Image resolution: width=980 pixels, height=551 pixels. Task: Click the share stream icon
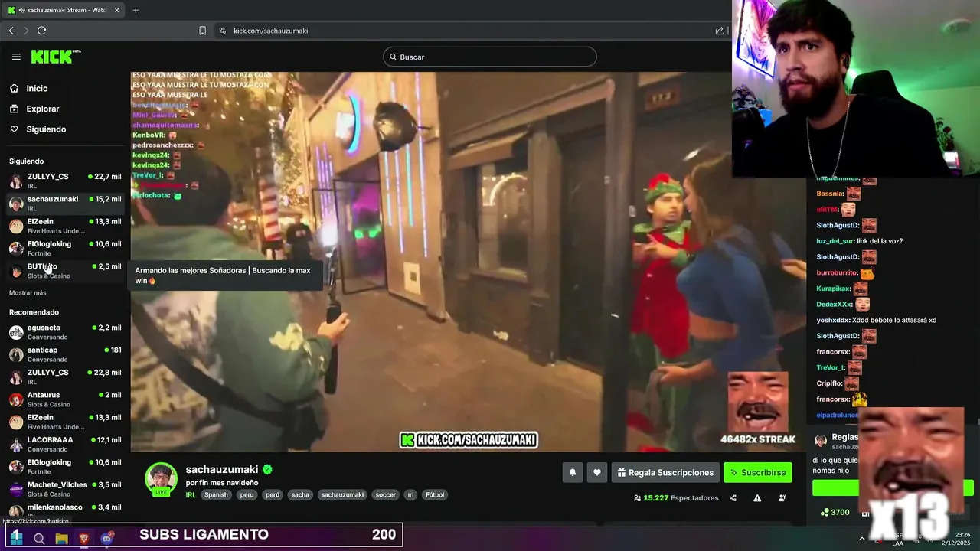[733, 498]
